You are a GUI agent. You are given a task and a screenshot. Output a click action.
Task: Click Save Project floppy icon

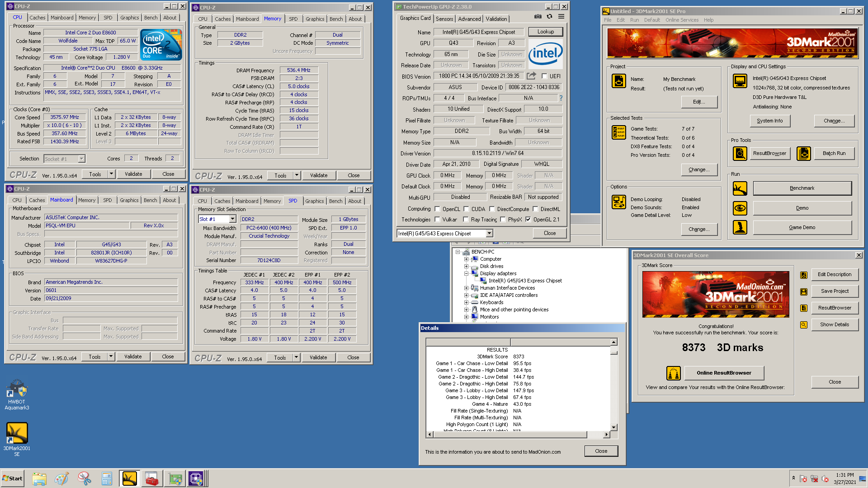[x=804, y=291]
